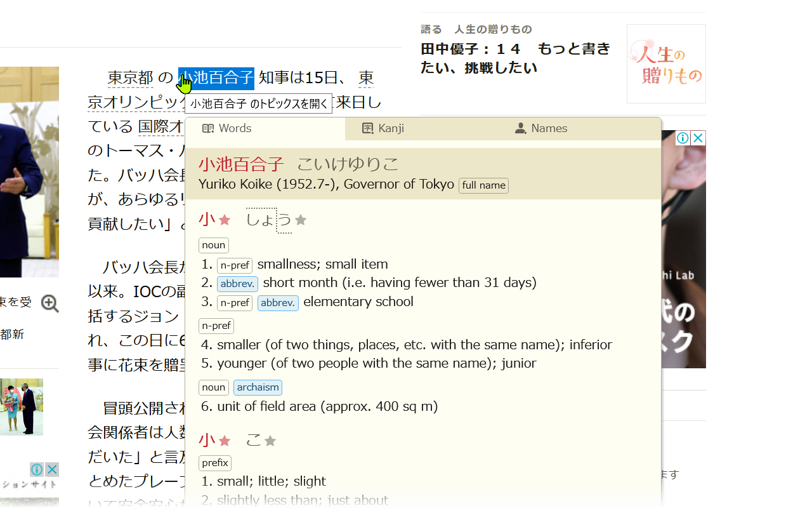Click the 'full name' tag
Screen dimensions: 812x508
click(483, 185)
